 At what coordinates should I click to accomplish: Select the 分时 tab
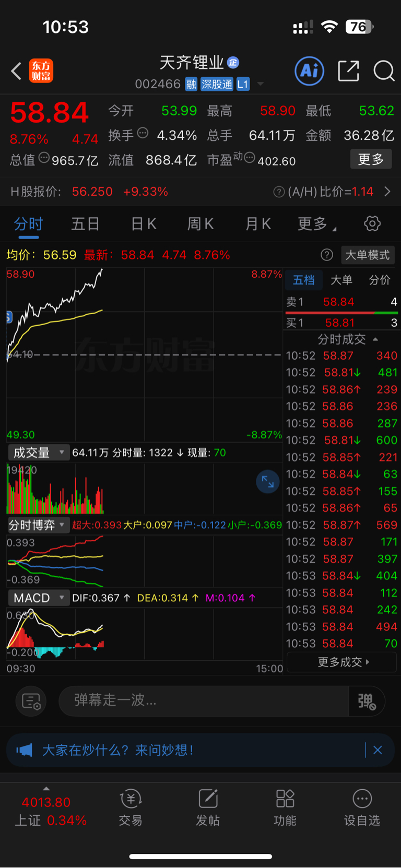point(28,224)
